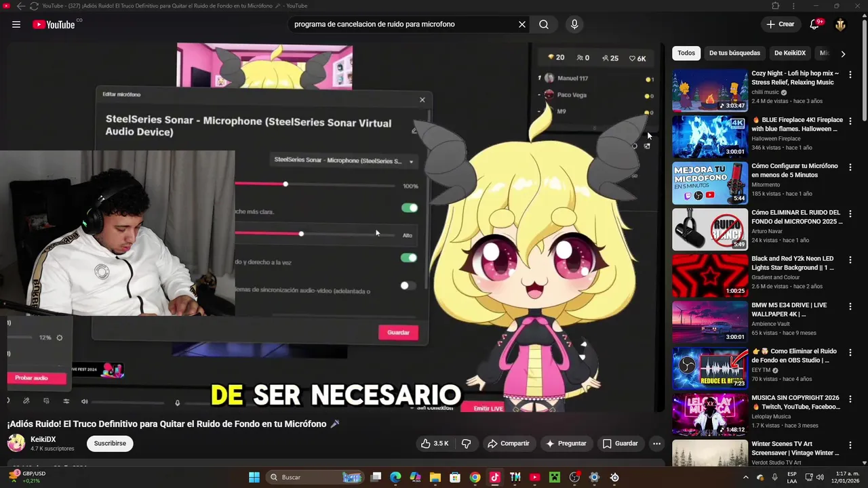Open options for BMW M5 E34 DRIVE video
Screen dimensions: 868x488
850,306
